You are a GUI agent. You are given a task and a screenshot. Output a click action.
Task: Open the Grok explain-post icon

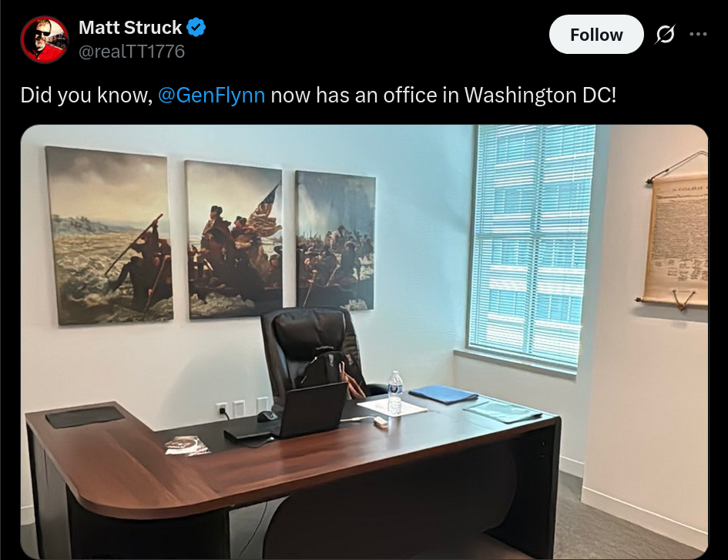click(665, 35)
